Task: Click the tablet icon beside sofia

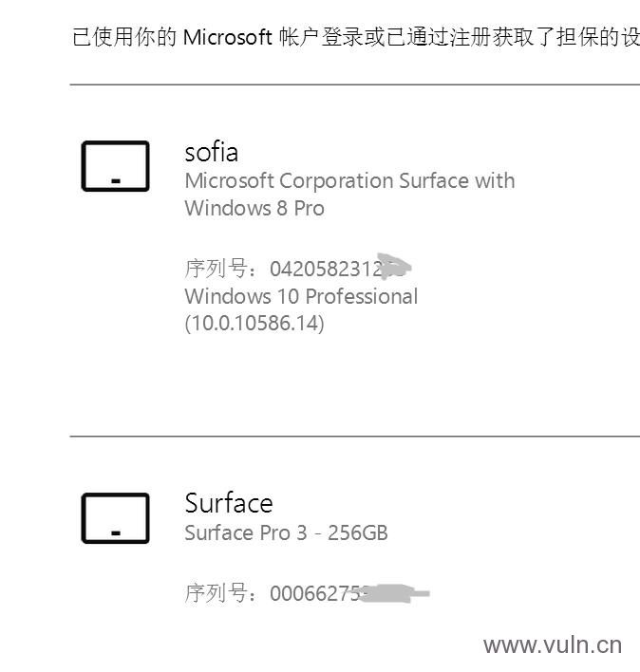Action: [x=115, y=166]
